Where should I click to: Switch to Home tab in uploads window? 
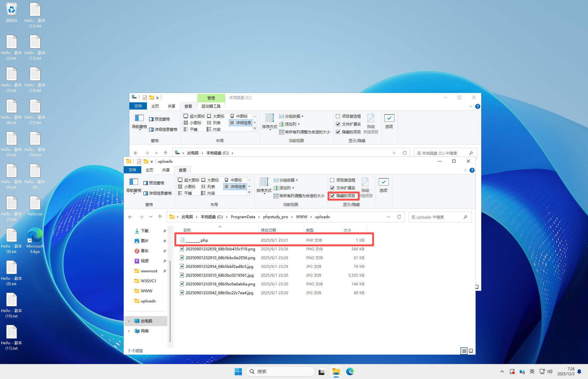(x=149, y=170)
